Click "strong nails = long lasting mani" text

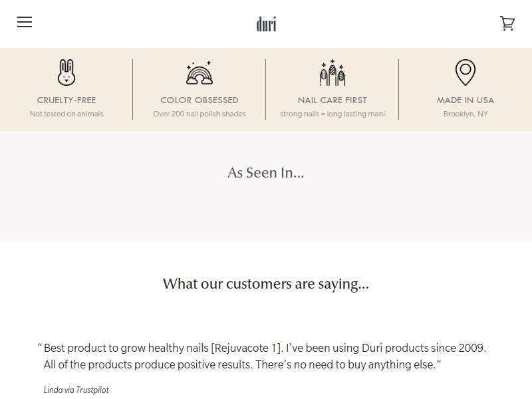click(332, 114)
